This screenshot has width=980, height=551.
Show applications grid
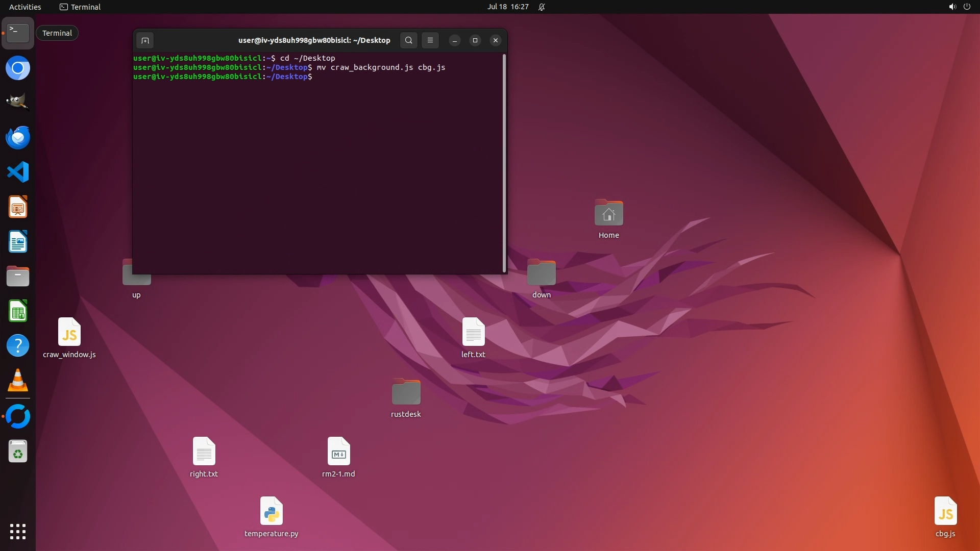pos(18,531)
